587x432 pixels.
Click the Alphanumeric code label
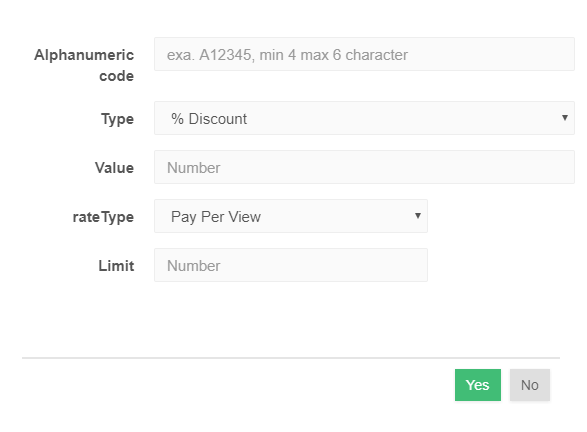[x=84, y=65]
